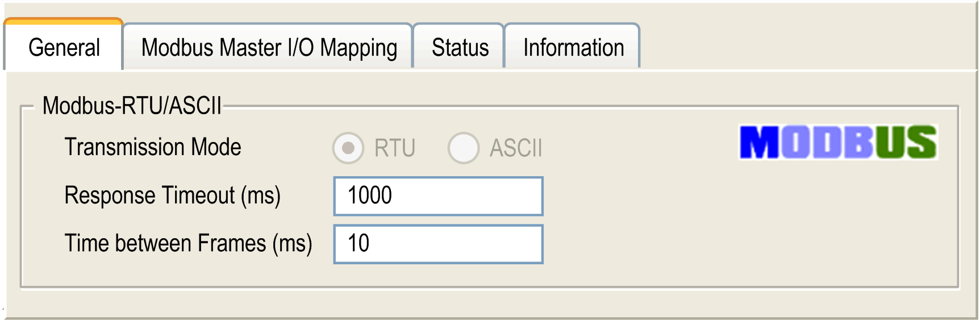Click the blue M letter of MODBUS logo

760,142
